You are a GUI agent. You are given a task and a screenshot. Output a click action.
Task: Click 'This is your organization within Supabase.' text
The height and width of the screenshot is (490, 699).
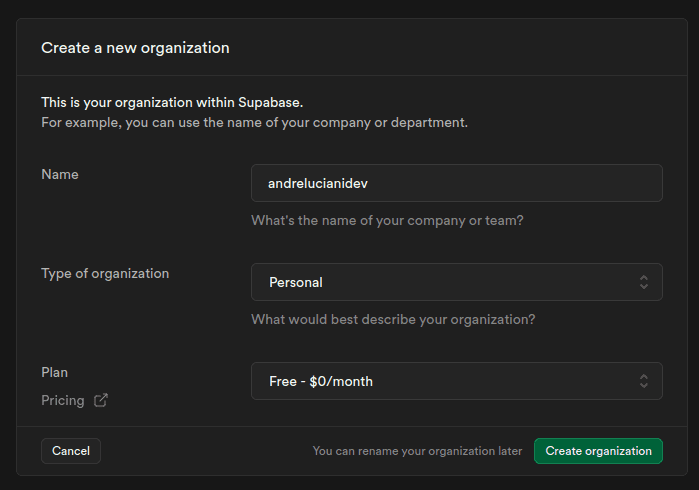(x=172, y=103)
